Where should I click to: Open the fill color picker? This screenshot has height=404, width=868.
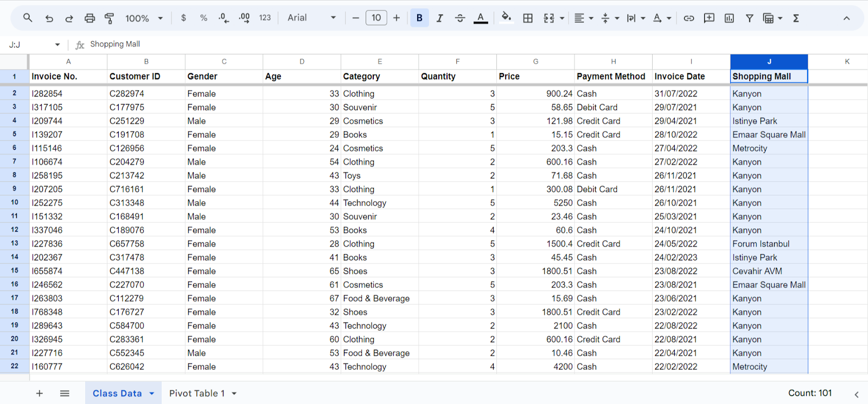(x=506, y=18)
